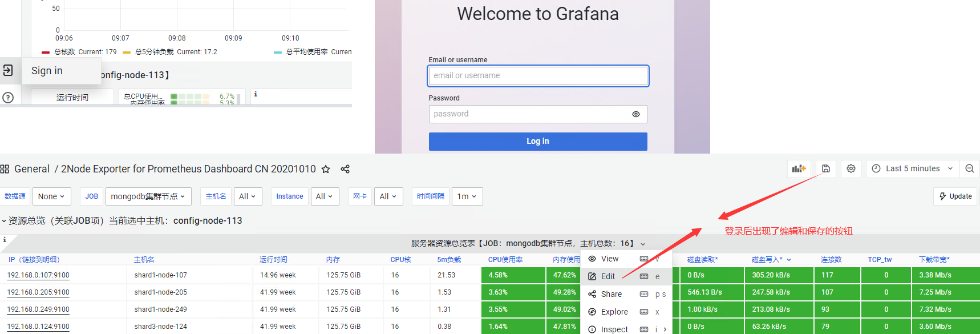Star the dashboard as favorite
Screen dimensions: 980x334
pos(326,169)
